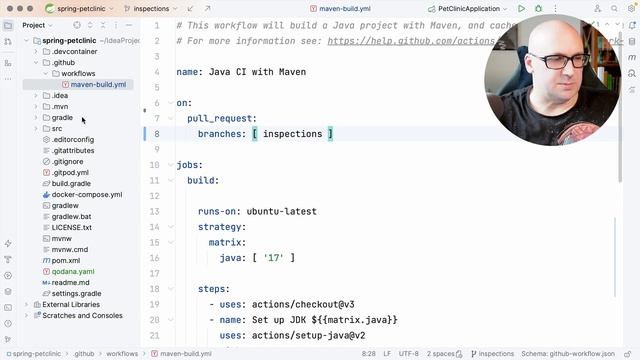Click the Debug PetClinicApplication bug icon
The image size is (640, 360).
click(x=538, y=9)
